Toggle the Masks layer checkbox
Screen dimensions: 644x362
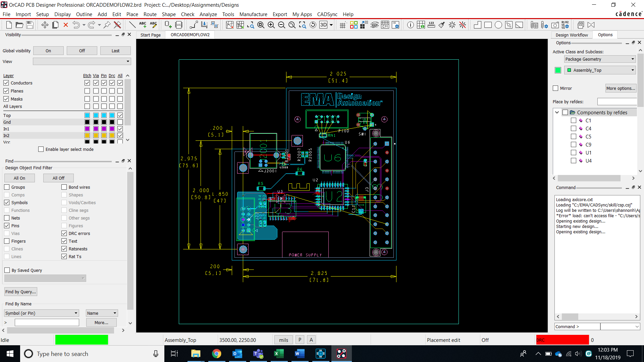[6, 99]
